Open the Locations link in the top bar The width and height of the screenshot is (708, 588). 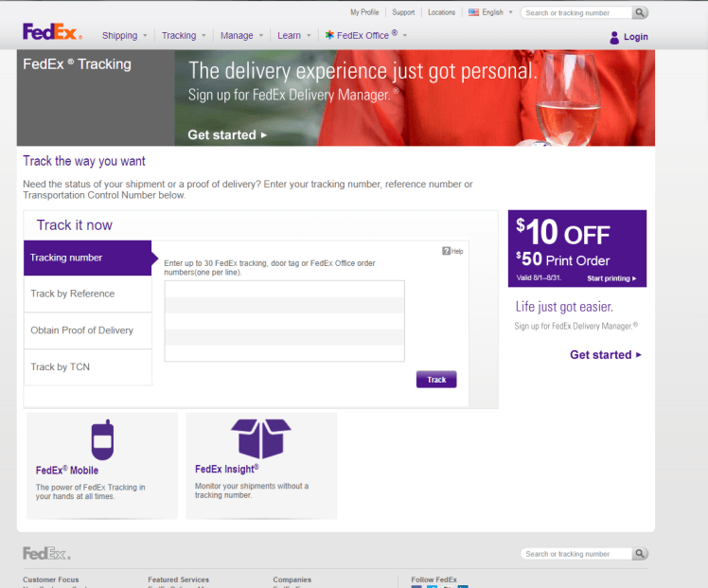[441, 13]
